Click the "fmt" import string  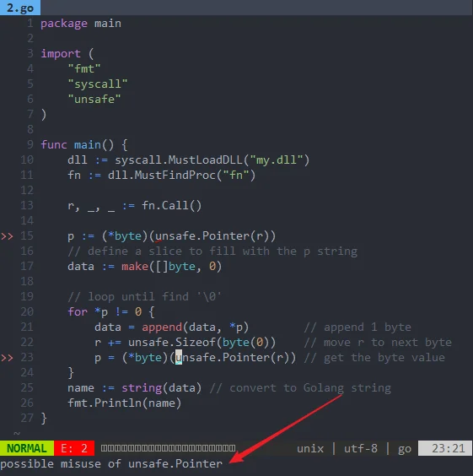click(x=84, y=68)
